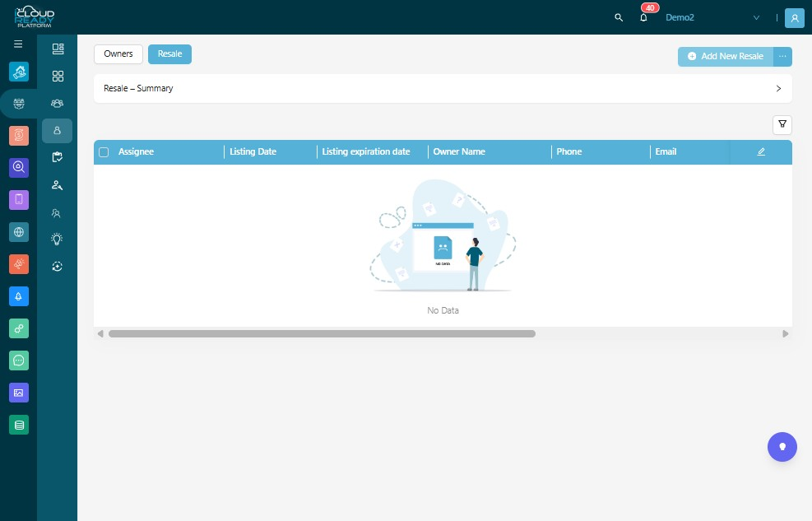Open the chat bubble messaging module
The width and height of the screenshot is (812, 521).
click(x=19, y=361)
